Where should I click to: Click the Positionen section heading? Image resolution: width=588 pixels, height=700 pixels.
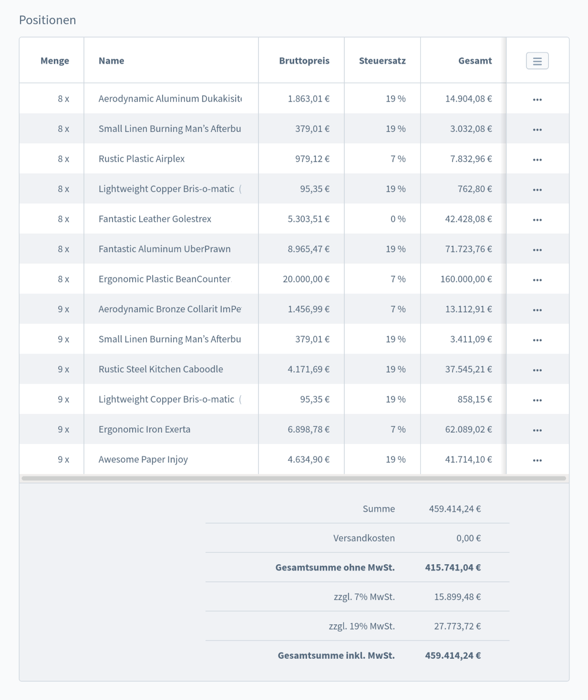click(47, 20)
